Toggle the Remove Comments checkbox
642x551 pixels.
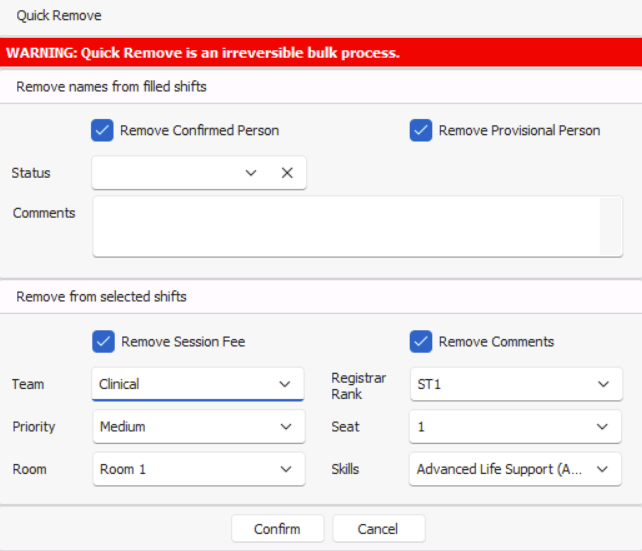coord(420,341)
